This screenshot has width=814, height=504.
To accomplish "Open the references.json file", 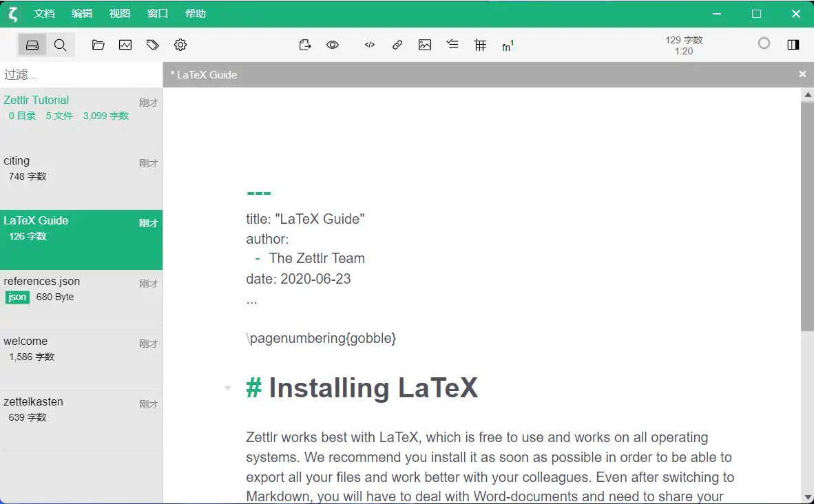I will click(x=81, y=300).
